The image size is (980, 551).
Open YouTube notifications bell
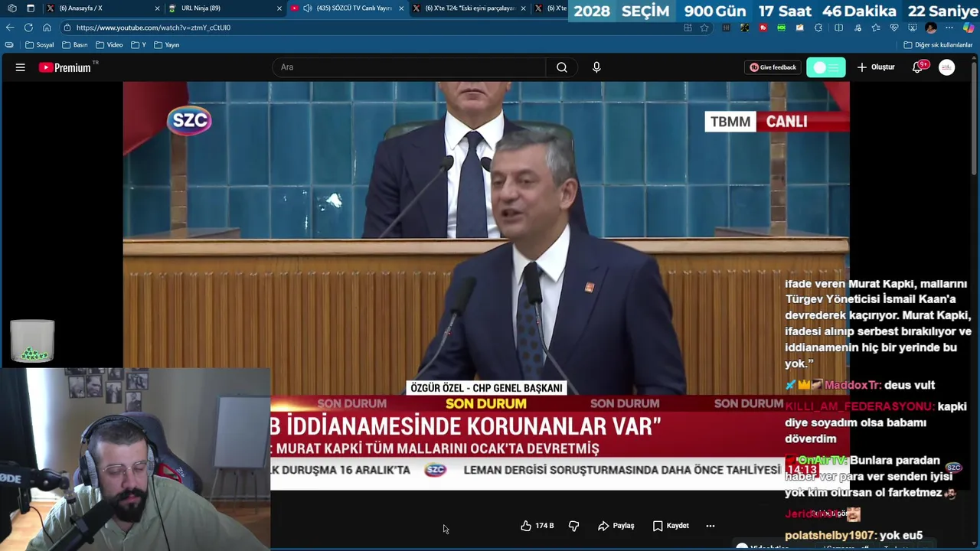tap(917, 67)
